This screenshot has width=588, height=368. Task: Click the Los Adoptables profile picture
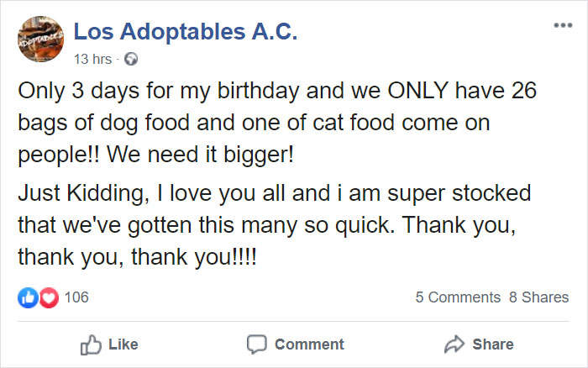click(39, 44)
